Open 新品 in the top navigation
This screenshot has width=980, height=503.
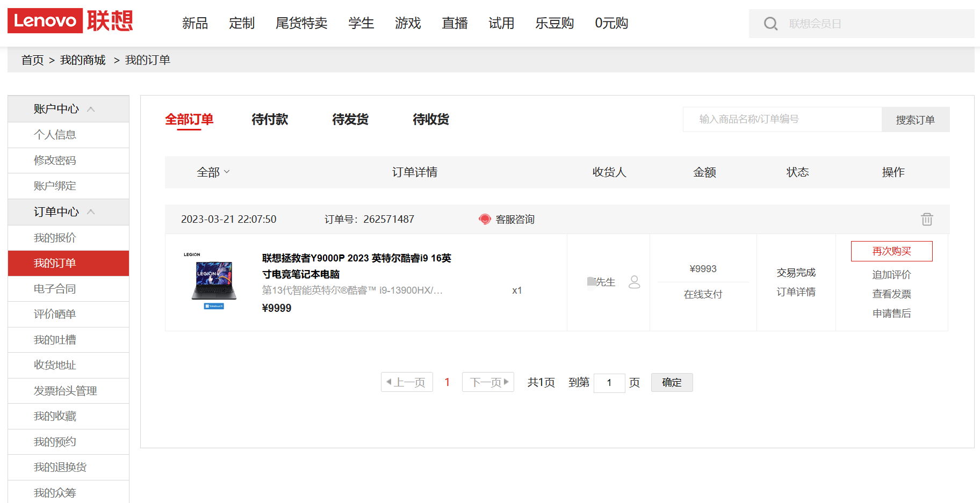[x=195, y=23]
